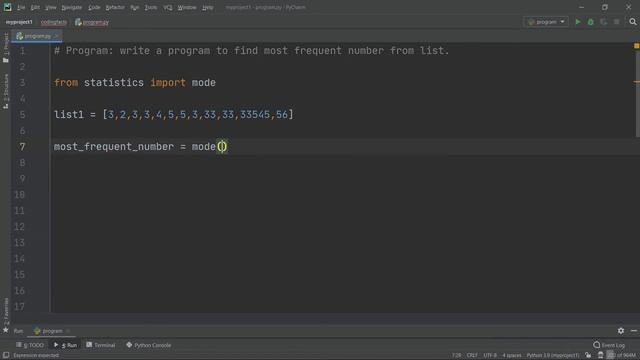The width and height of the screenshot is (640, 360).
Task: Open the Code menu
Action: pyautogui.click(x=94, y=7)
